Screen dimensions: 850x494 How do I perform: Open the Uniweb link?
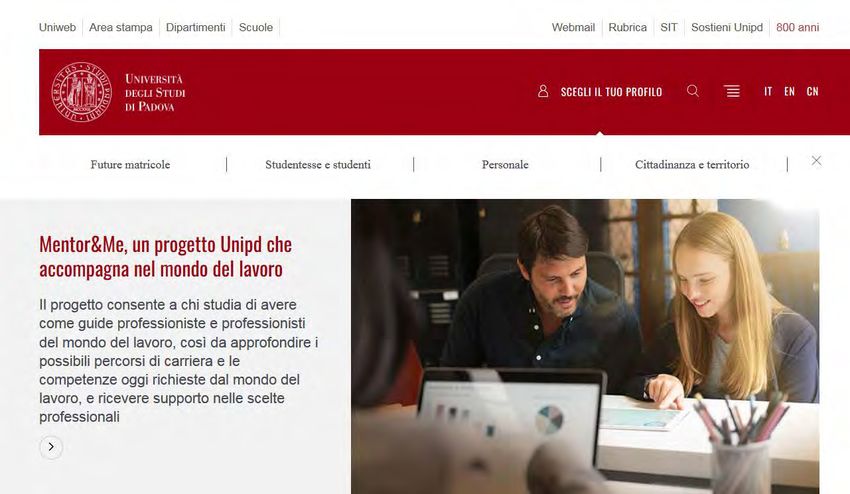pyautogui.click(x=57, y=27)
